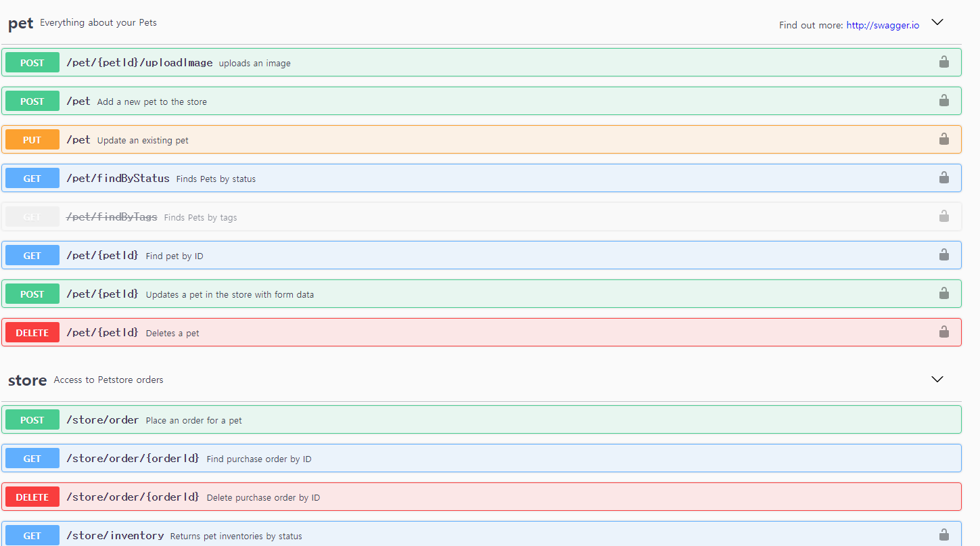980x546 pixels.
Task: Click lock icon on uploadImage endpoint row
Action: pyautogui.click(x=943, y=62)
